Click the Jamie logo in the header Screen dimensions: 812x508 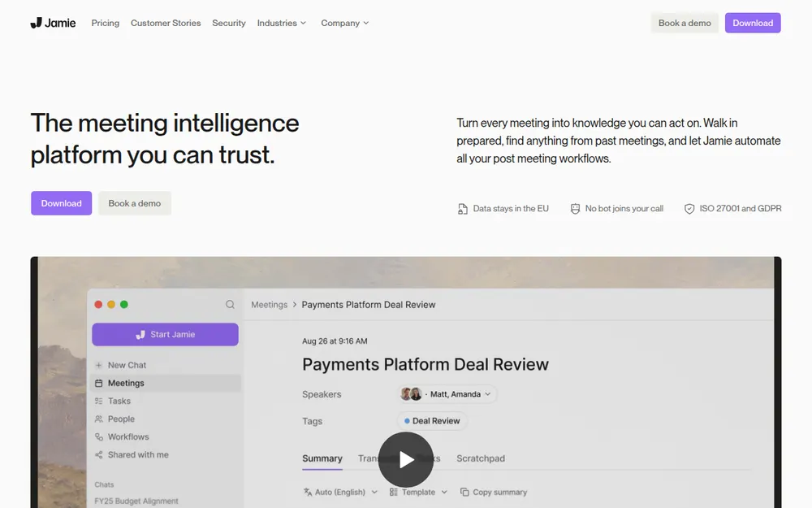click(x=53, y=23)
